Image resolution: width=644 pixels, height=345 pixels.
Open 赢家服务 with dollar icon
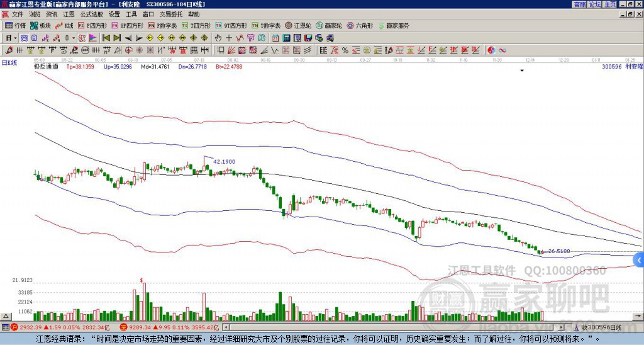pos(394,25)
